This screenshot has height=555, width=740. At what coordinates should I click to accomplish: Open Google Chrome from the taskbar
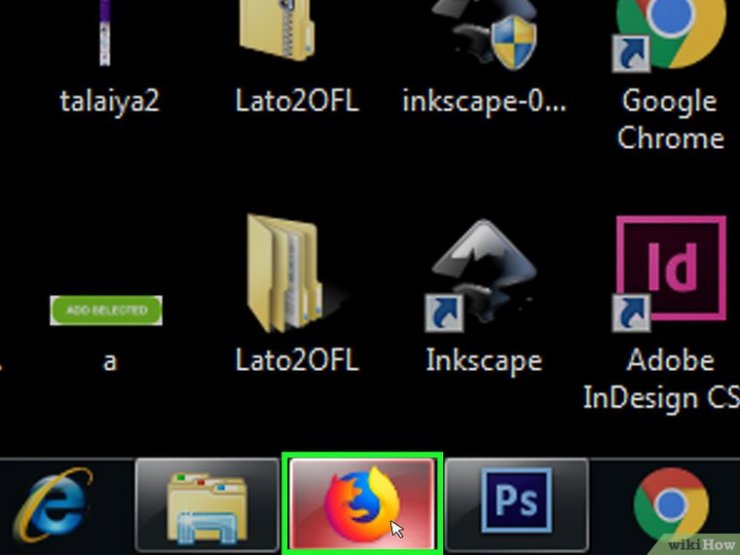coord(671,504)
